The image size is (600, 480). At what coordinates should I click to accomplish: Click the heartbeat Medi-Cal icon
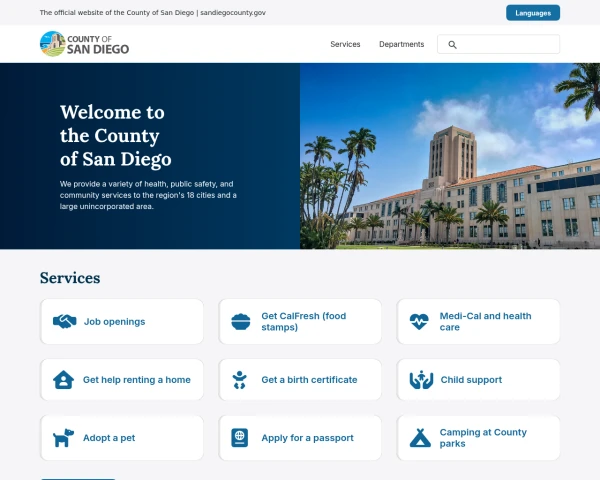[419, 322]
